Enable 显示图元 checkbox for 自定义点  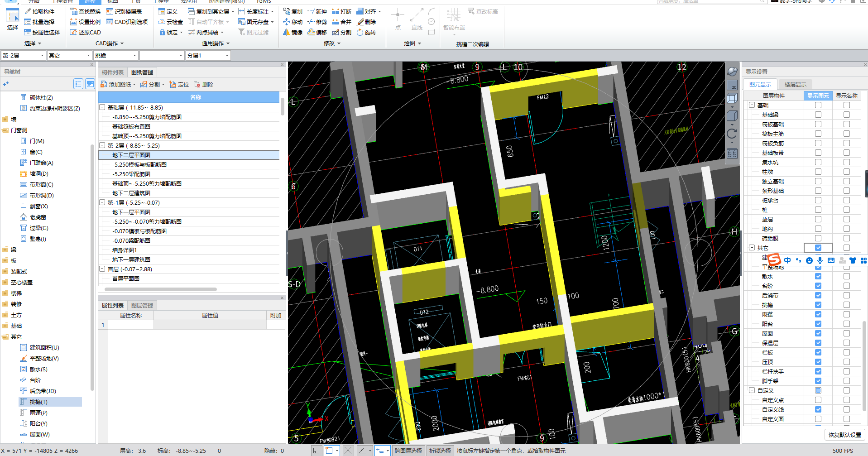[818, 400]
